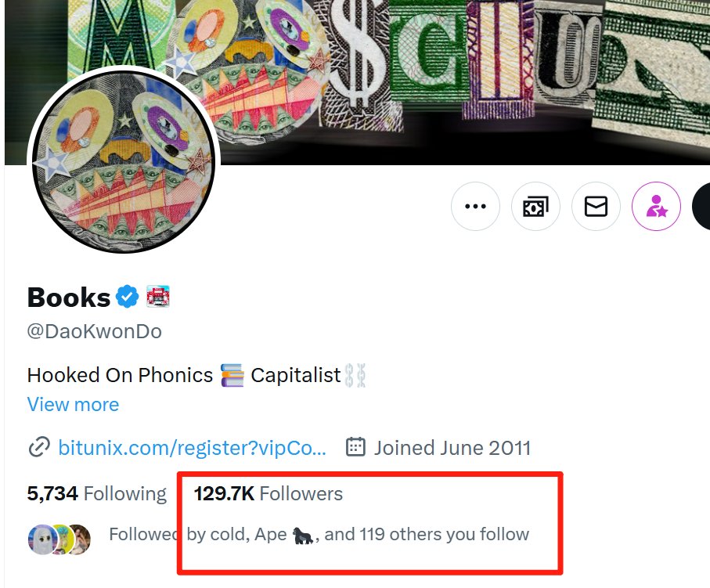Click the money tip icon button
710x588 pixels.
[535, 207]
